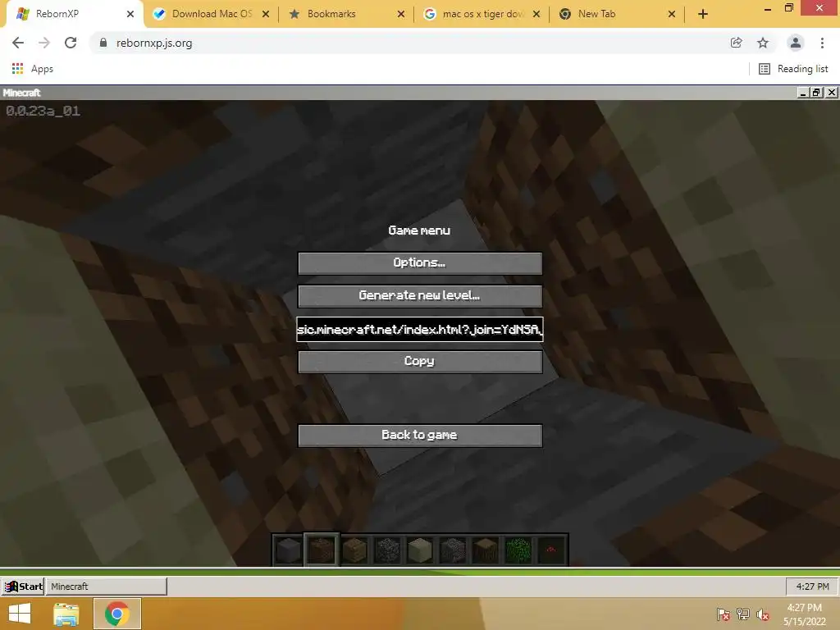This screenshot has width=840, height=630.
Task: Click the Game menu heading text
Action: (x=419, y=231)
